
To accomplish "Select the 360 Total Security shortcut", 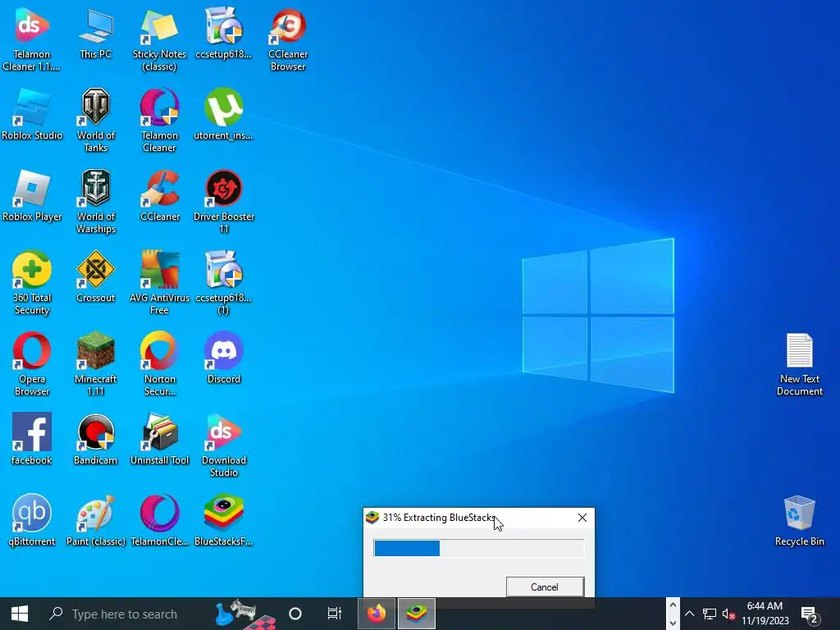I will point(32,283).
